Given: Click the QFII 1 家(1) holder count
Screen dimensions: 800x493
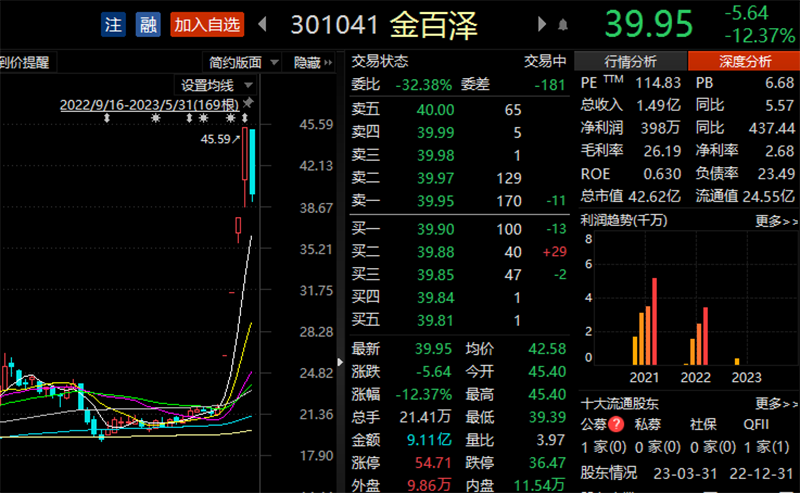Looking at the screenshot, I should 767,447.
